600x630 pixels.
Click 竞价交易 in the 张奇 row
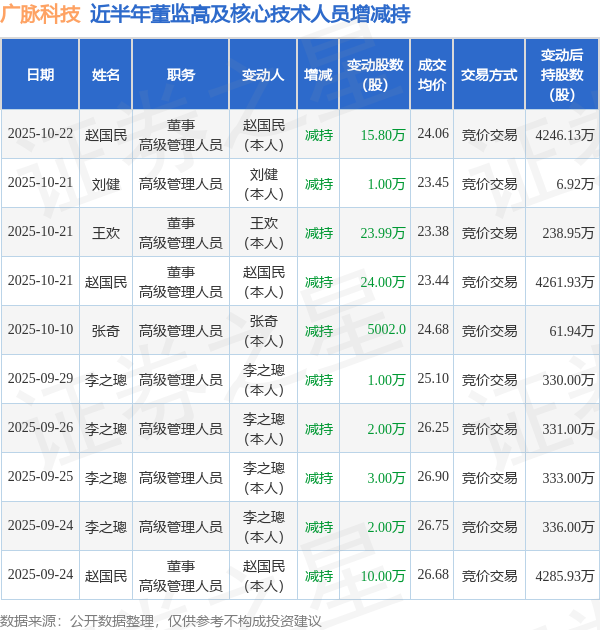(489, 331)
